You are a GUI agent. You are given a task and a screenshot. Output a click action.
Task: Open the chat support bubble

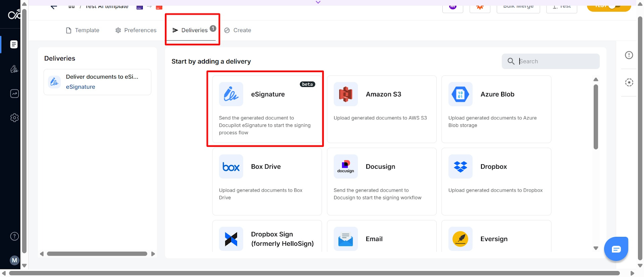coord(616,249)
